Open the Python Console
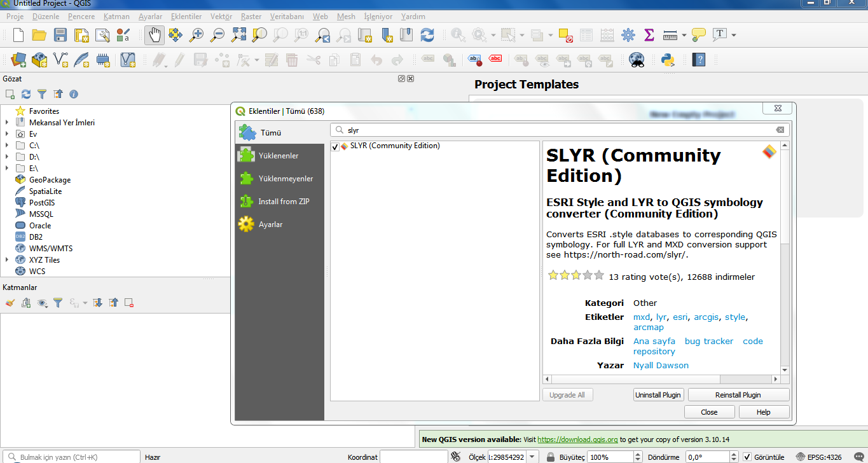Viewport: 868px width, 463px height. (668, 60)
